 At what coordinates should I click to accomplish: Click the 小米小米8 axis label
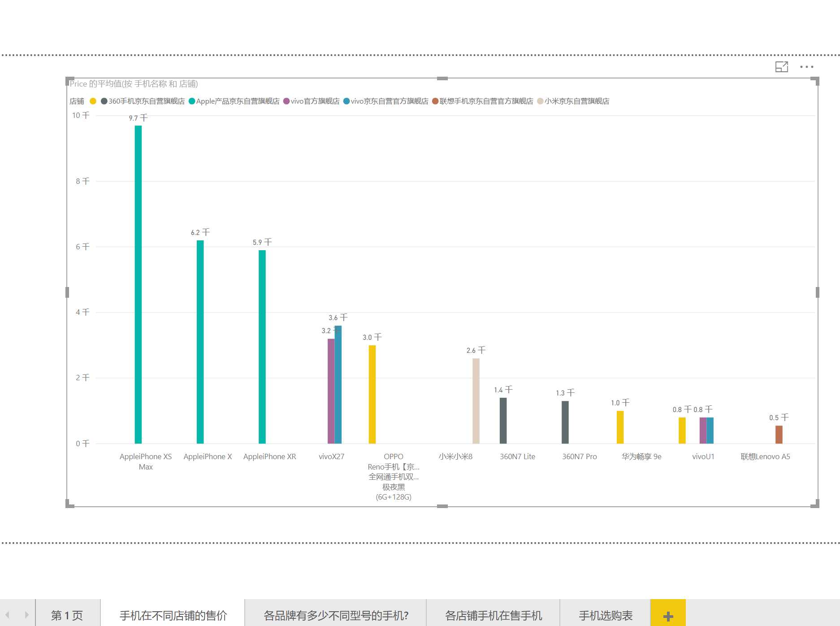(x=455, y=456)
